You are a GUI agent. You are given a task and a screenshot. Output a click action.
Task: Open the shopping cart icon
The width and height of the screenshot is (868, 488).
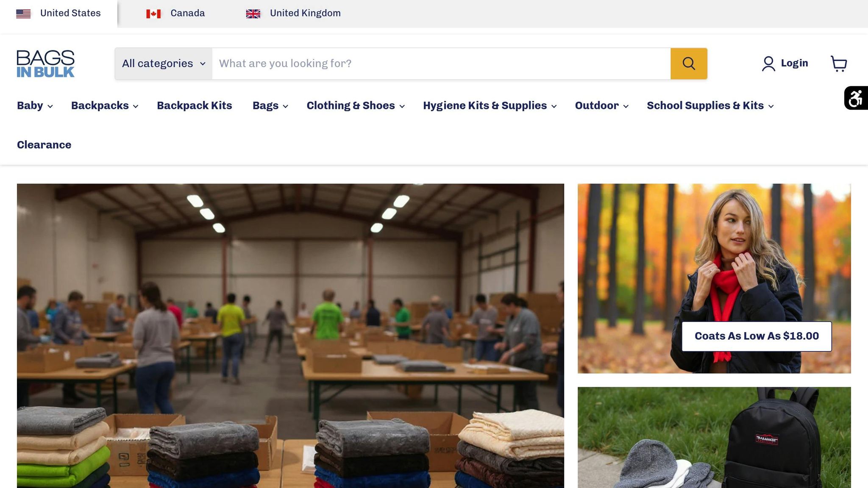point(839,64)
